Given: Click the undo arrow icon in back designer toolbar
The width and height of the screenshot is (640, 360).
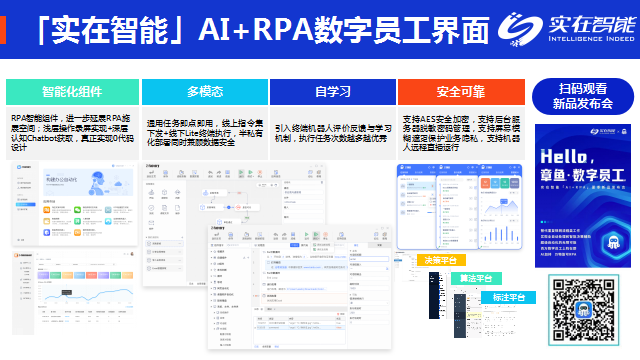Looking at the screenshot, I should pyautogui.click(x=210, y=173).
